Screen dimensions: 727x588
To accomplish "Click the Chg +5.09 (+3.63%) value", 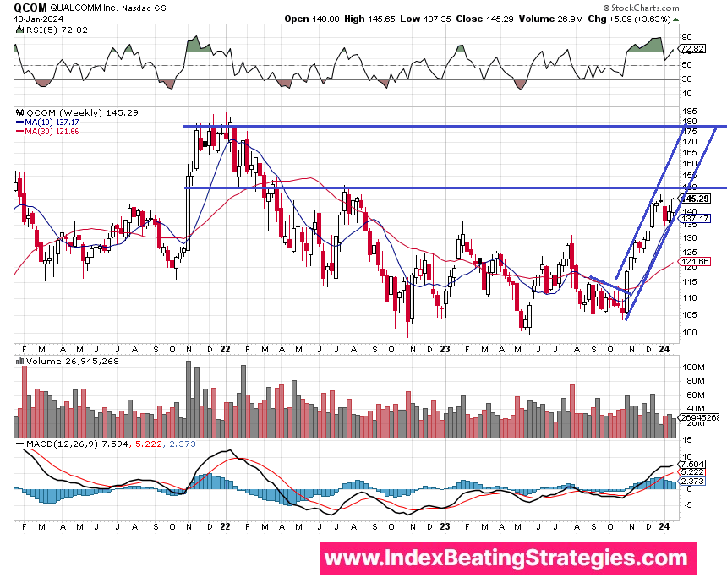I will tap(629, 19).
